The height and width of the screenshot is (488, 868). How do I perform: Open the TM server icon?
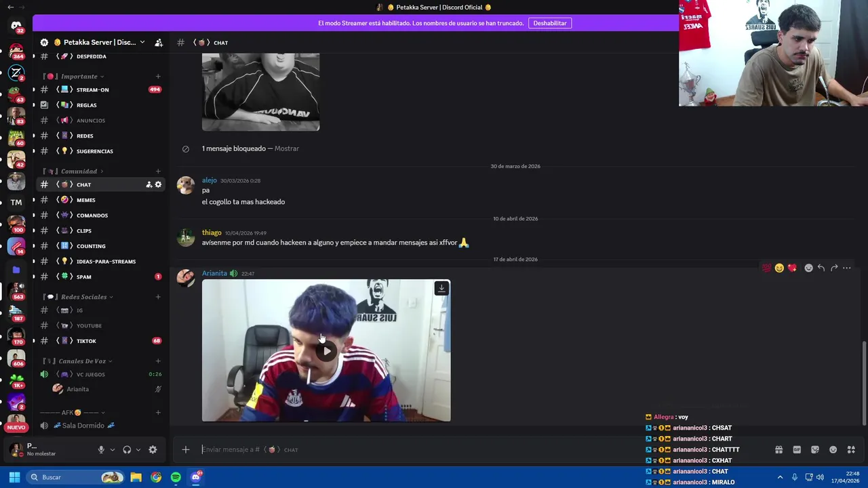point(16,202)
